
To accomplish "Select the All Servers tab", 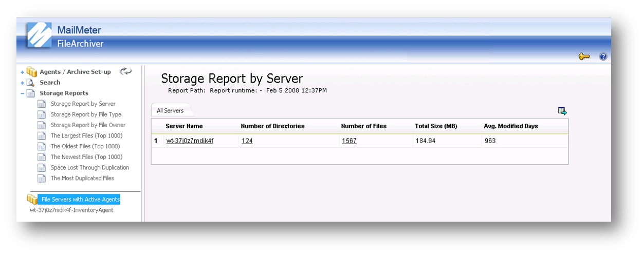I will coord(170,110).
